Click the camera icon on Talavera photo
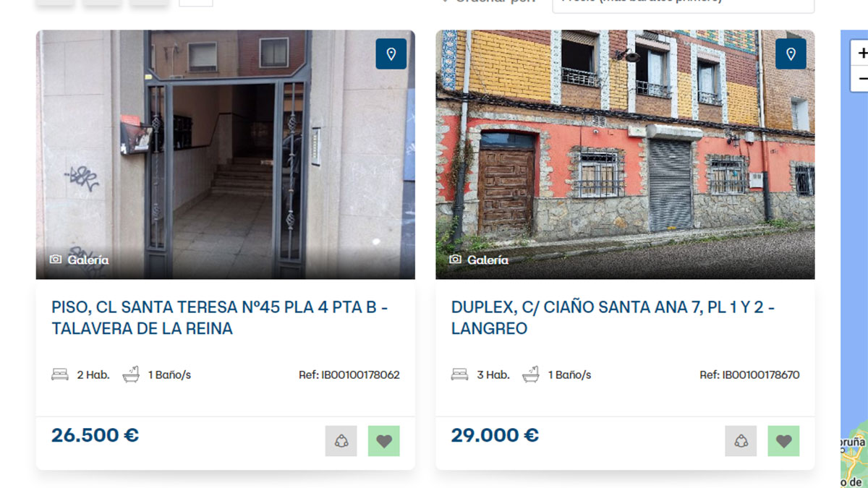 tap(56, 260)
